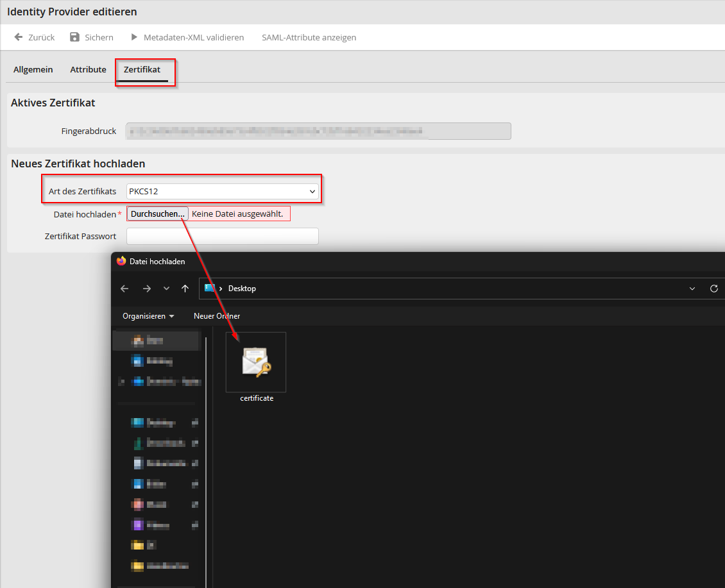Click the Durchsuchen... button
The width and height of the screenshot is (725, 588).
point(158,214)
